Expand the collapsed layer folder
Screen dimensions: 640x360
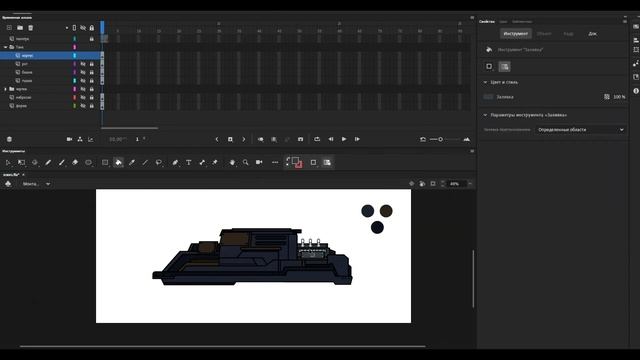tap(5, 89)
